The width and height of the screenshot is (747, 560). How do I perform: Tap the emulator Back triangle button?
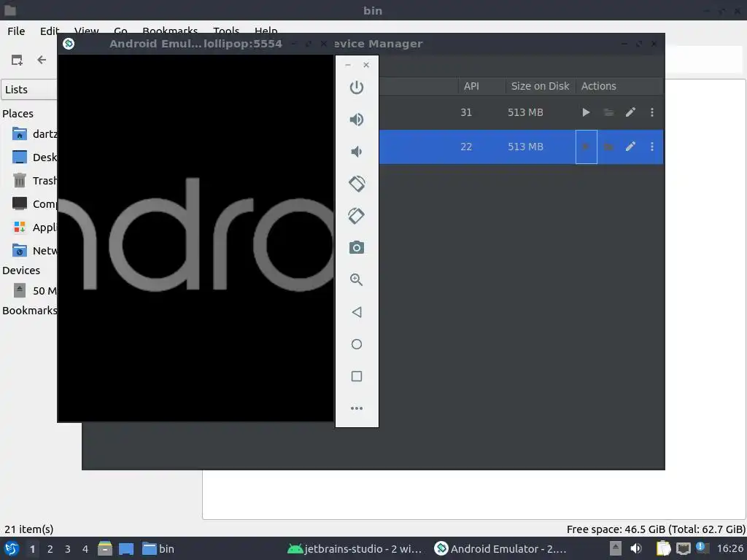pyautogui.click(x=356, y=312)
